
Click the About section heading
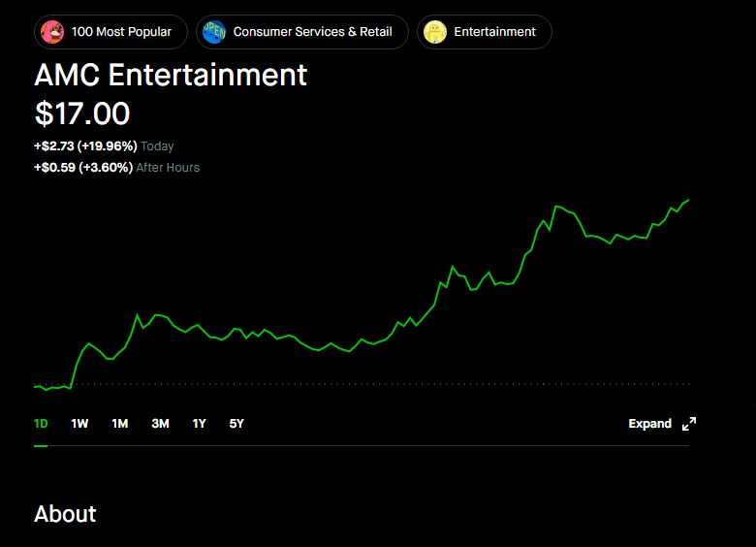[x=65, y=514]
